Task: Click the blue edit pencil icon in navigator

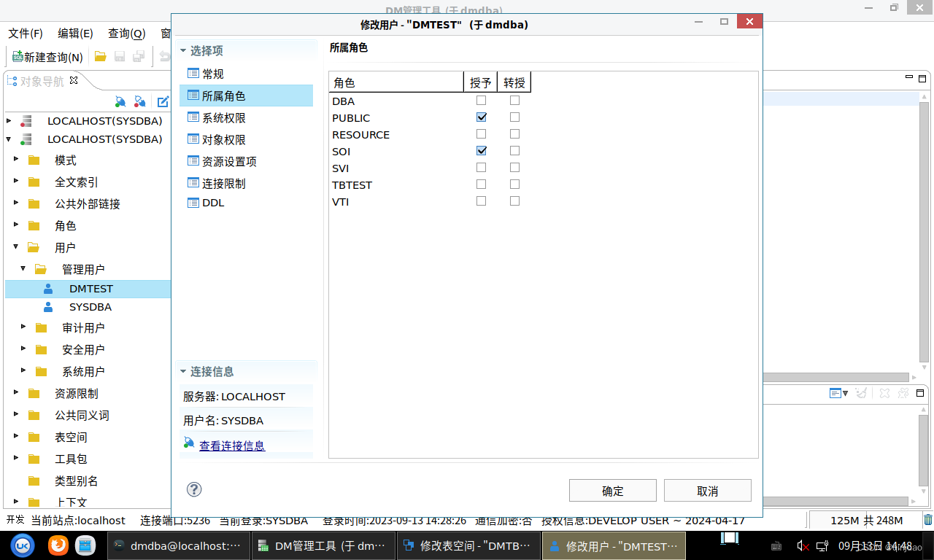Action: 163,101
